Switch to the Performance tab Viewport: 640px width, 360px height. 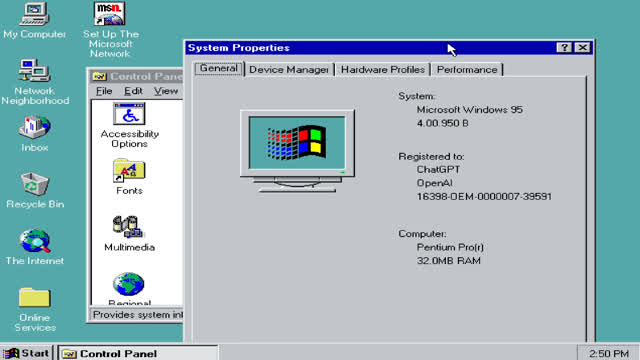pos(467,70)
